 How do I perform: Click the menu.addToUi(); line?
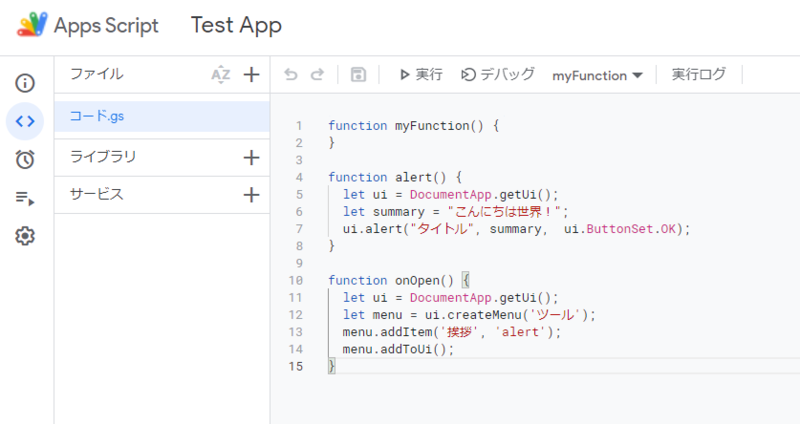click(x=398, y=349)
